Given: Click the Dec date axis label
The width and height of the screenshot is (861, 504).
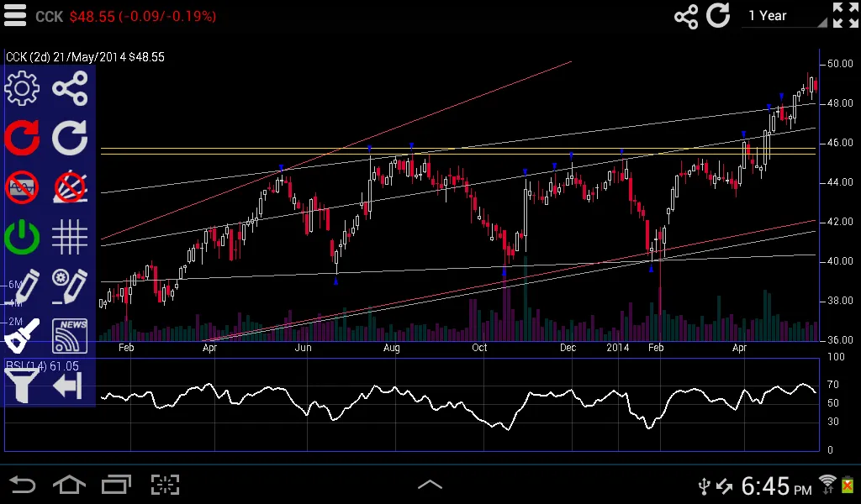Looking at the screenshot, I should (568, 347).
